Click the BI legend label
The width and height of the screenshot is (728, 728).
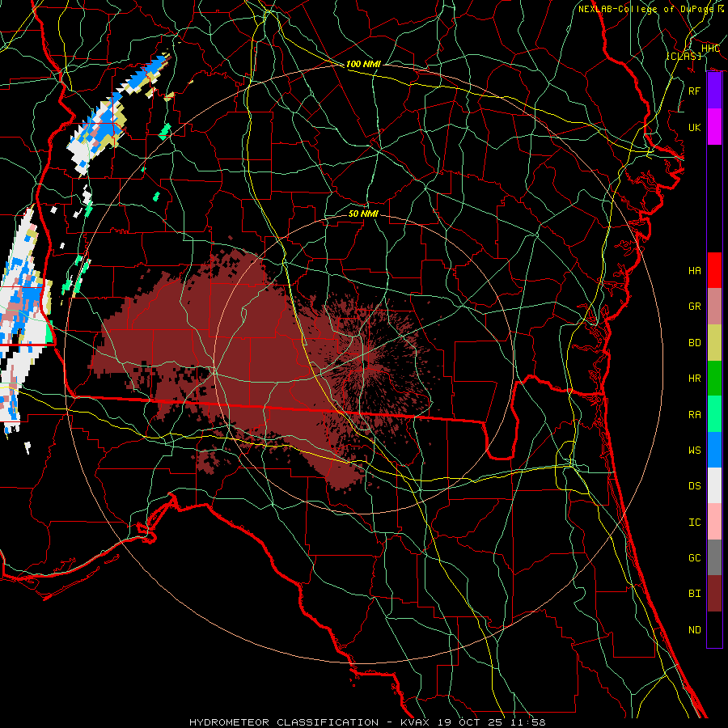coord(694,594)
